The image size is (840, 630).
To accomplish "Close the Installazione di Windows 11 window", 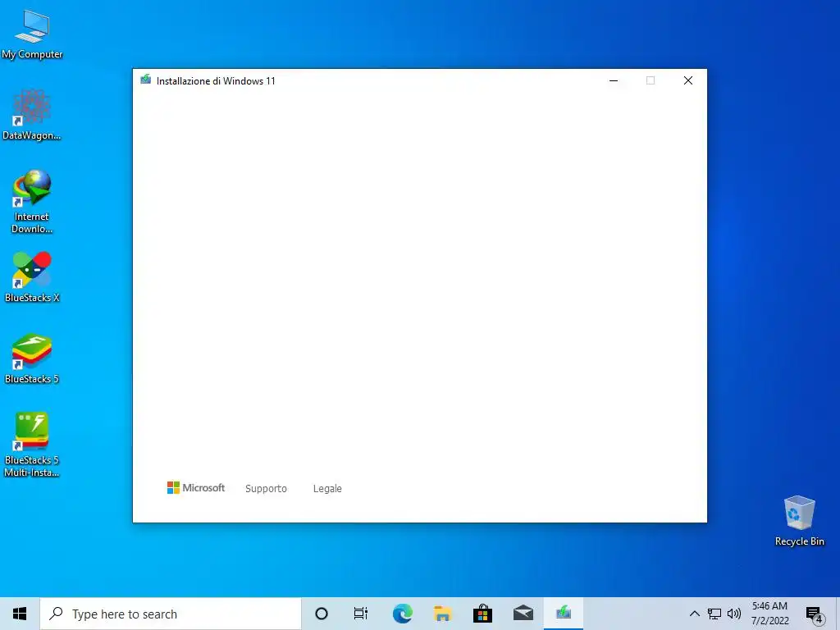I will pos(688,80).
